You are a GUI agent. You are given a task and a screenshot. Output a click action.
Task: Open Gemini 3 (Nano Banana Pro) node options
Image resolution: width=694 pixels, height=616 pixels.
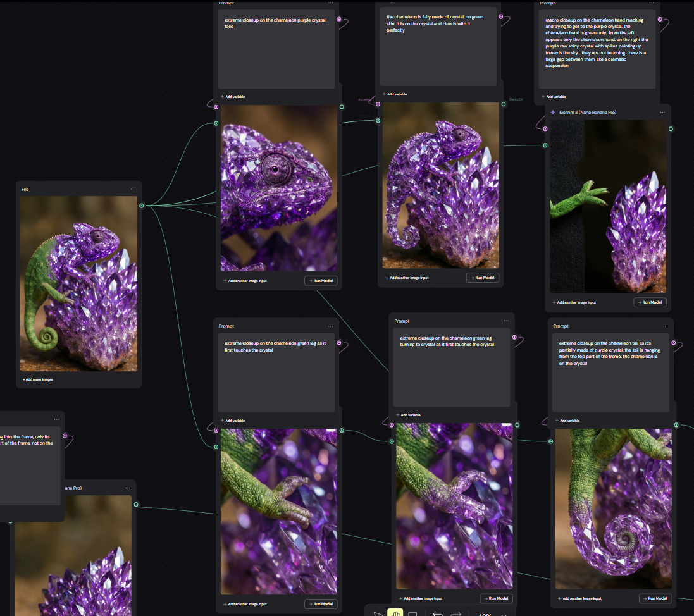click(662, 113)
